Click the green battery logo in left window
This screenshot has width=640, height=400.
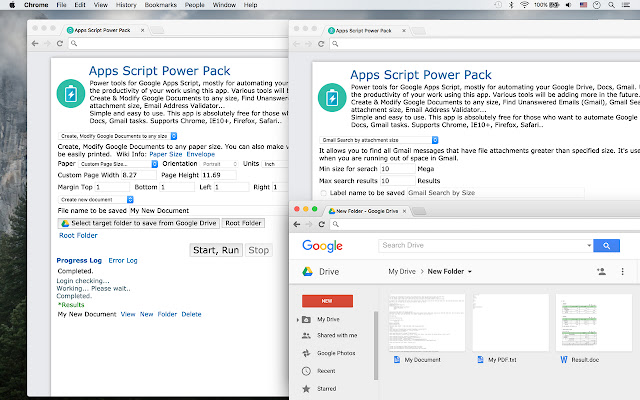(71, 93)
